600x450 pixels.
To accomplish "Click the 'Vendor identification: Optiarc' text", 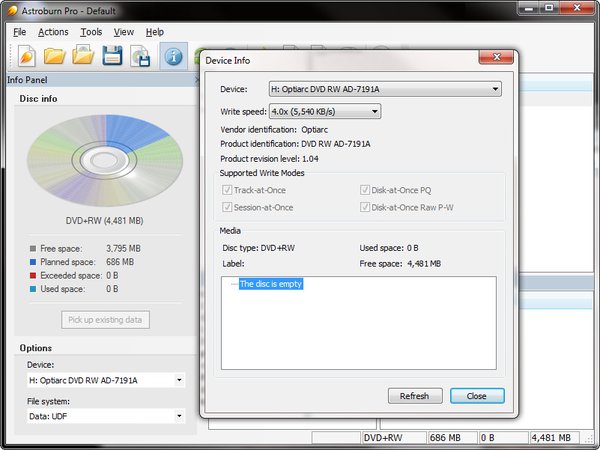I will (x=274, y=130).
